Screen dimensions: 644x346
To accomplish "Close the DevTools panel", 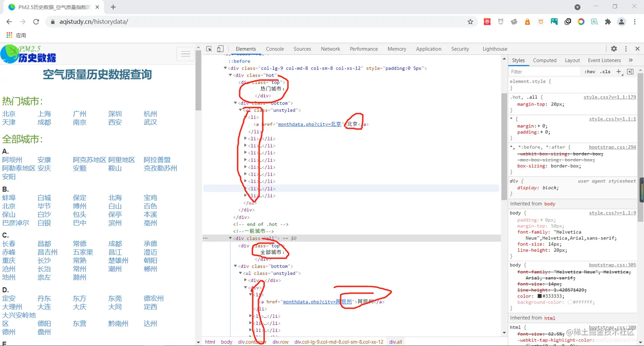I will coord(638,49).
